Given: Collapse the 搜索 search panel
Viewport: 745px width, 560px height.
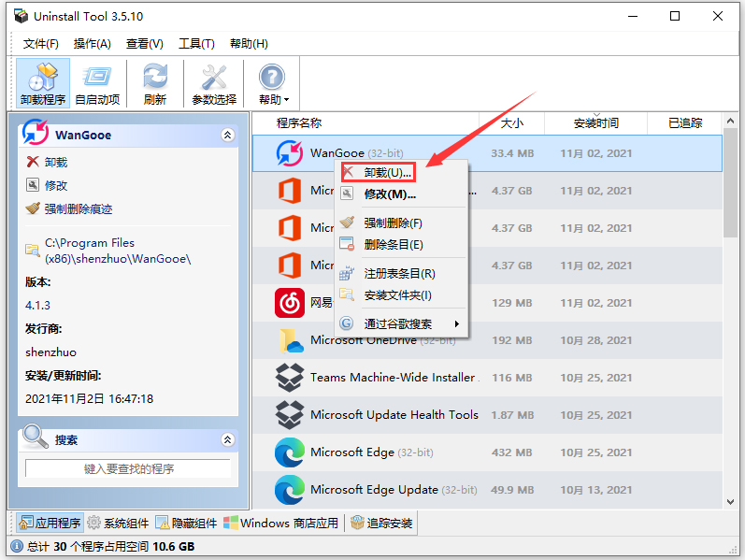Looking at the screenshot, I should coord(227,439).
